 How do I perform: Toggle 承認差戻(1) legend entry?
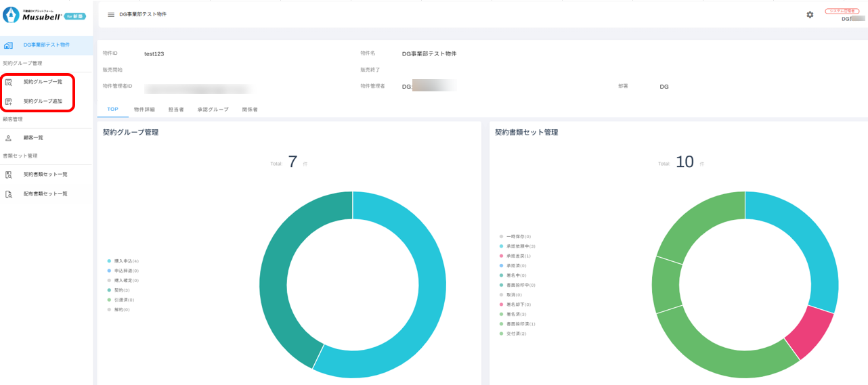(x=518, y=256)
